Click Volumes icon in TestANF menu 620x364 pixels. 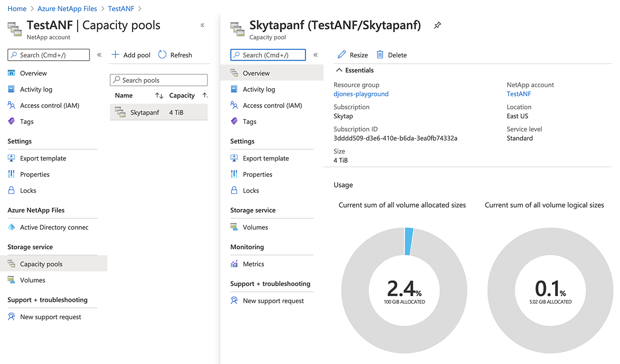click(x=12, y=280)
